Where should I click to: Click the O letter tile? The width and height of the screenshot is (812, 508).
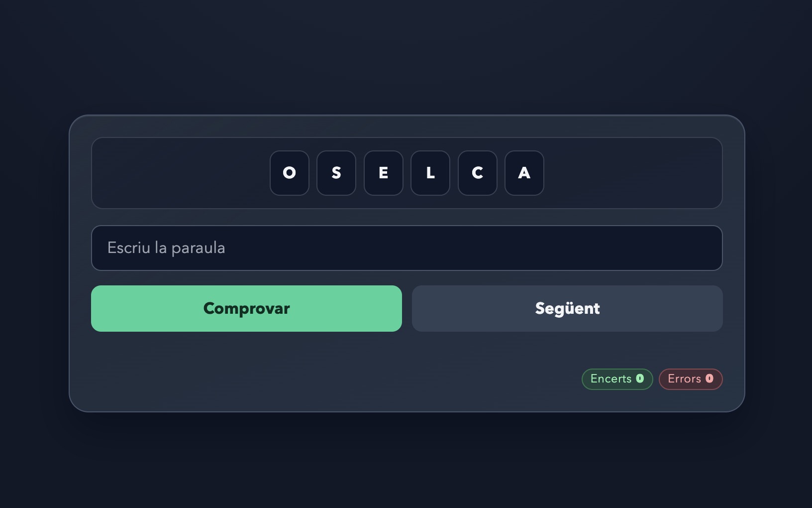[x=289, y=173]
